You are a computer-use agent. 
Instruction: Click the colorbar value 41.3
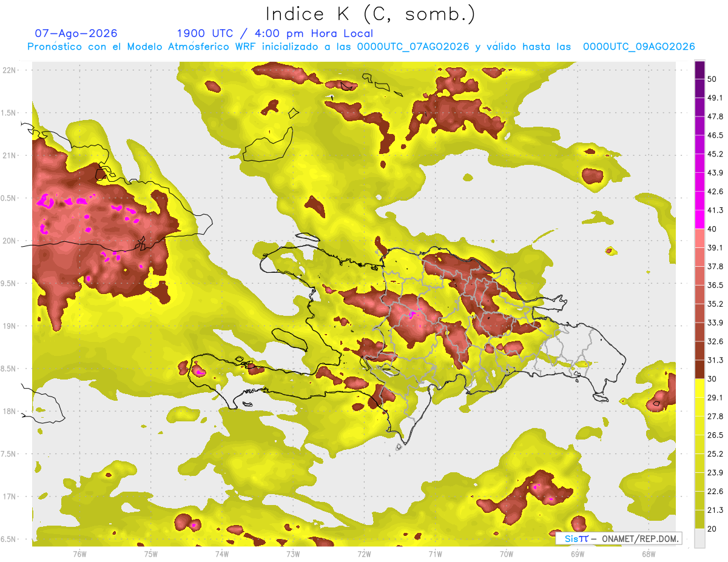point(715,210)
